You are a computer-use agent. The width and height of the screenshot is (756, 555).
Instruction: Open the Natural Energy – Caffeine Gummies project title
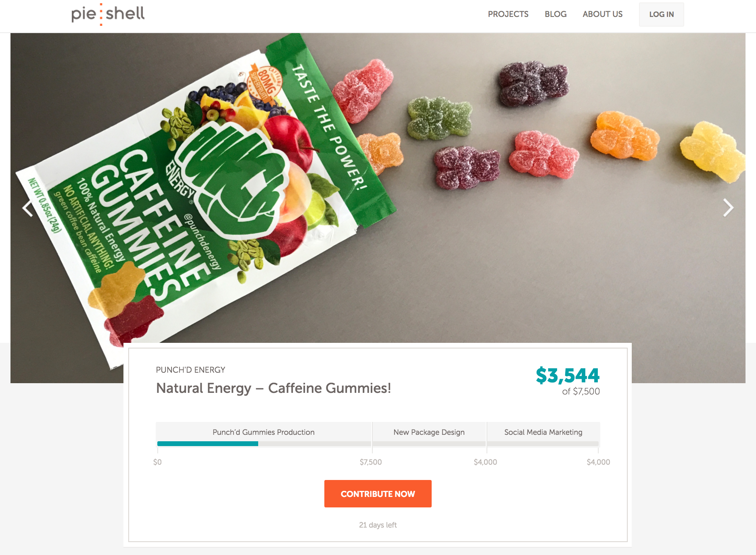coord(274,388)
